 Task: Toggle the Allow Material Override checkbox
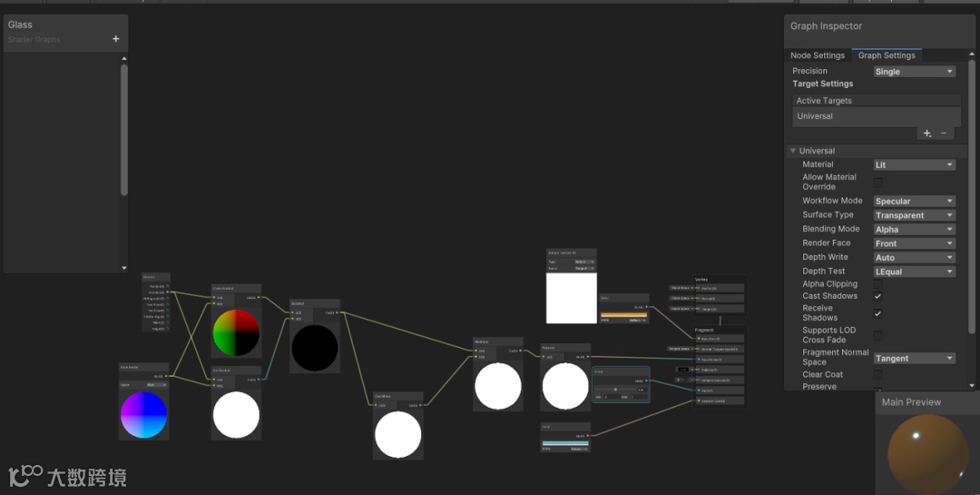[x=878, y=182]
